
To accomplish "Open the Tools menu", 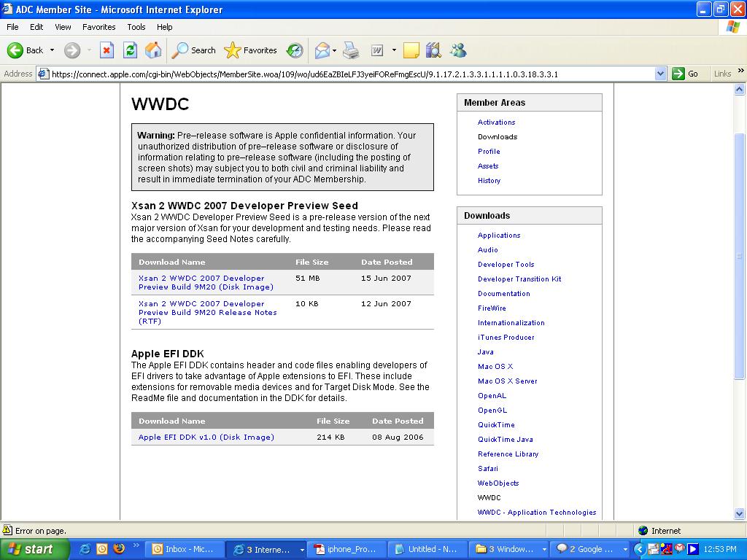I will pyautogui.click(x=136, y=27).
